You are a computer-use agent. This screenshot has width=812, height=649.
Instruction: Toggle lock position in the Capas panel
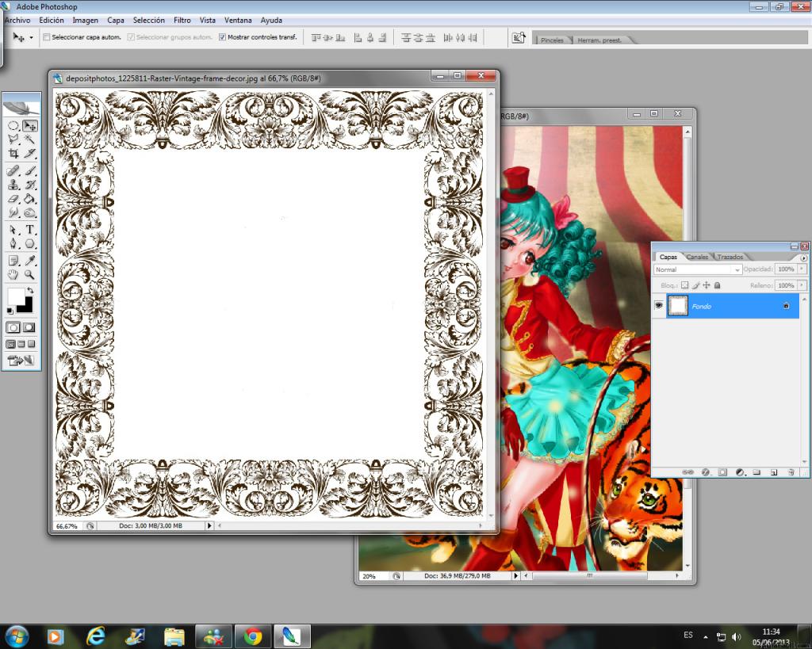coord(707,285)
